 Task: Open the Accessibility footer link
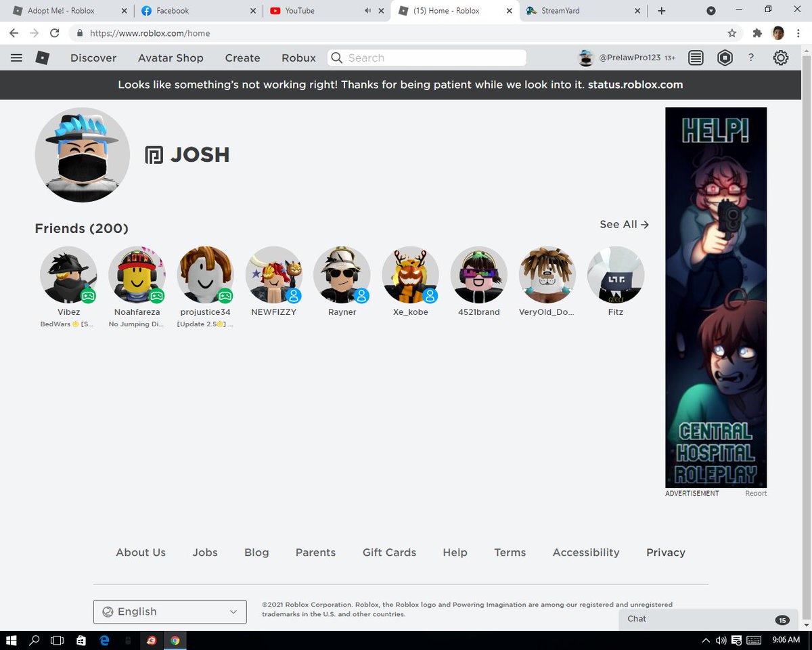pyautogui.click(x=586, y=552)
